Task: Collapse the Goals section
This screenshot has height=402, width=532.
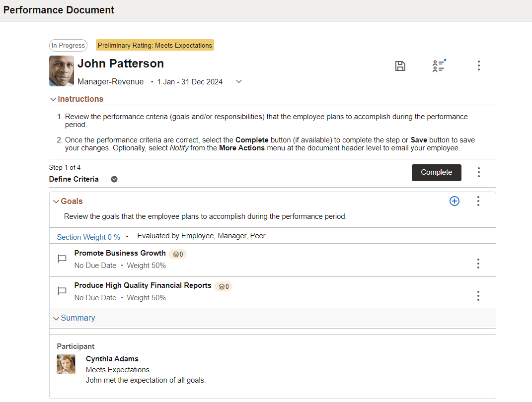Action: click(56, 201)
